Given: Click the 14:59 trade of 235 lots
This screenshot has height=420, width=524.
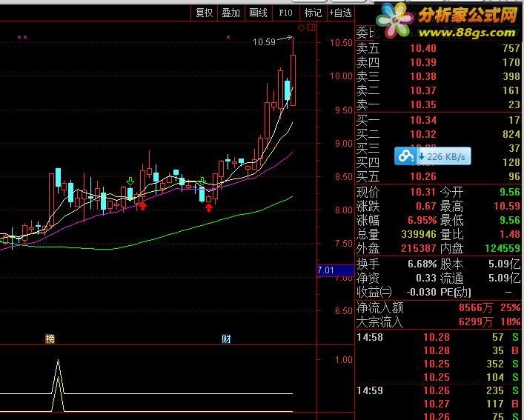Looking at the screenshot, I should [x=438, y=390].
